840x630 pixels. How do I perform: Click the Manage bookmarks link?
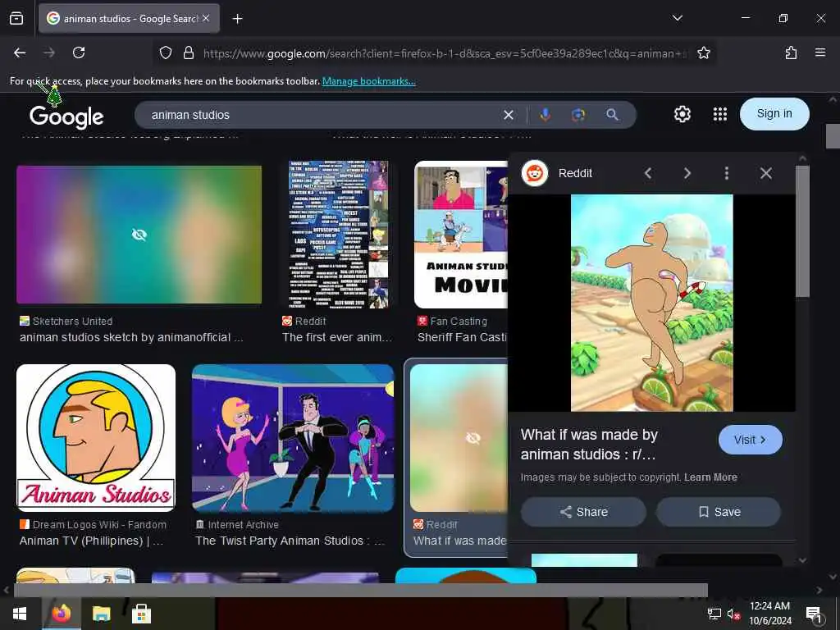[368, 81]
